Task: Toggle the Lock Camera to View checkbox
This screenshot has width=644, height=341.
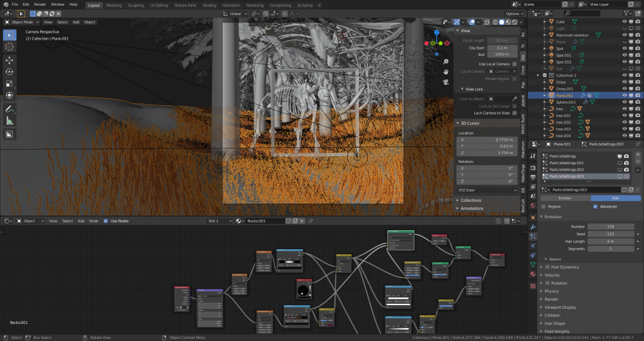Action: tap(514, 113)
